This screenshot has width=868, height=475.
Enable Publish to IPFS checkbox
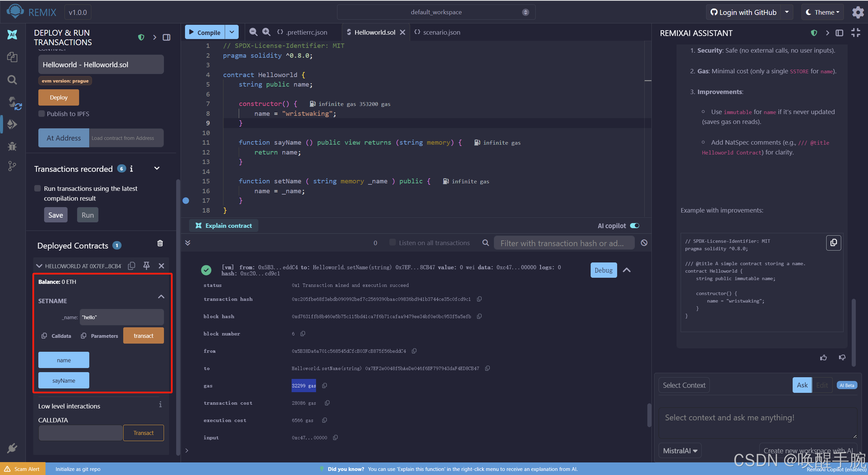point(42,114)
